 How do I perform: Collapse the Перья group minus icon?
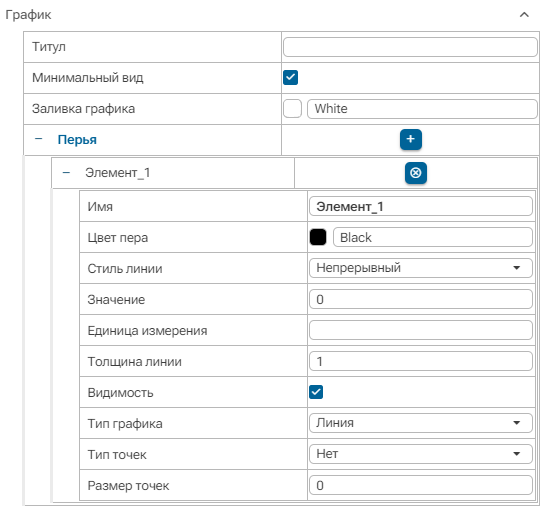(39, 139)
